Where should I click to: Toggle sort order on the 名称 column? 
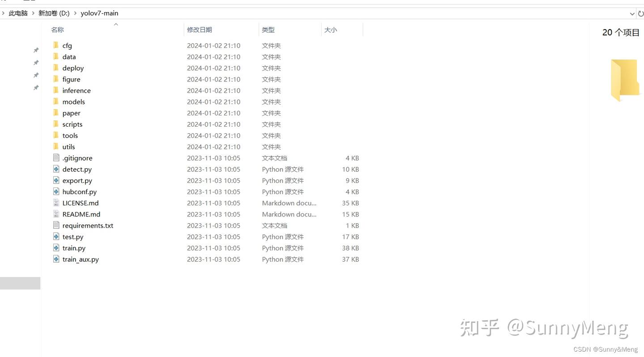click(57, 30)
